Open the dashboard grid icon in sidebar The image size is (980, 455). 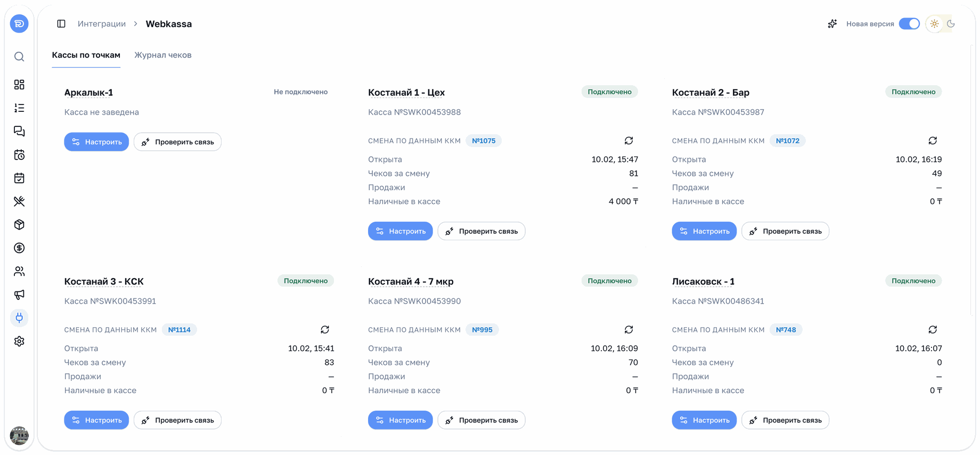click(19, 85)
